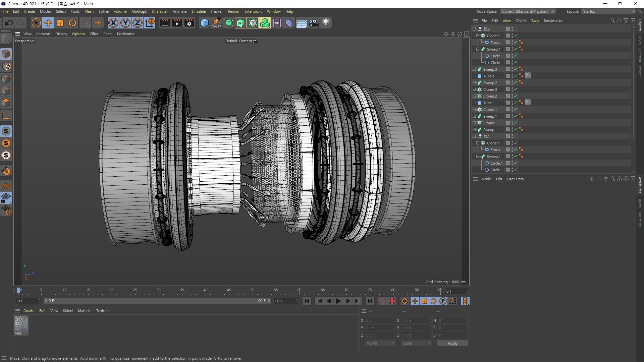Add a Cube primitive object
This screenshot has width=644, height=362.
(x=204, y=23)
